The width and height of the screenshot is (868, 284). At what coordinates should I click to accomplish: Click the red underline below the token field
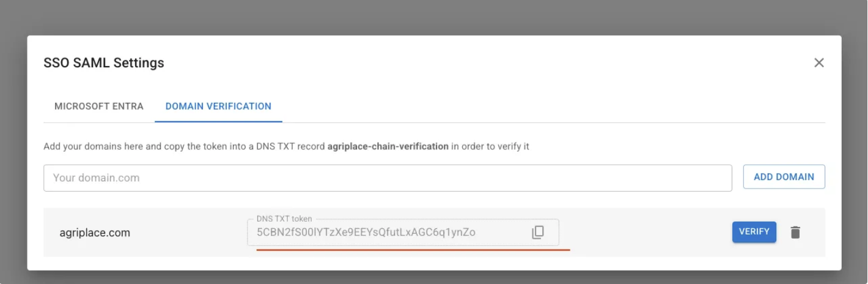(413, 250)
